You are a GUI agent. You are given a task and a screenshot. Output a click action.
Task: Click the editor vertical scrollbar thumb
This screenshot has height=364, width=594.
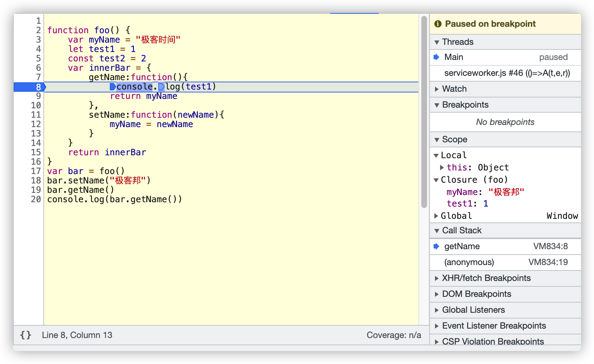pos(424,112)
